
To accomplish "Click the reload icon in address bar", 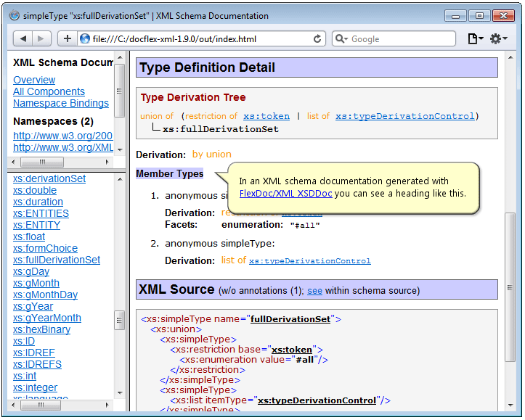I will [x=318, y=39].
